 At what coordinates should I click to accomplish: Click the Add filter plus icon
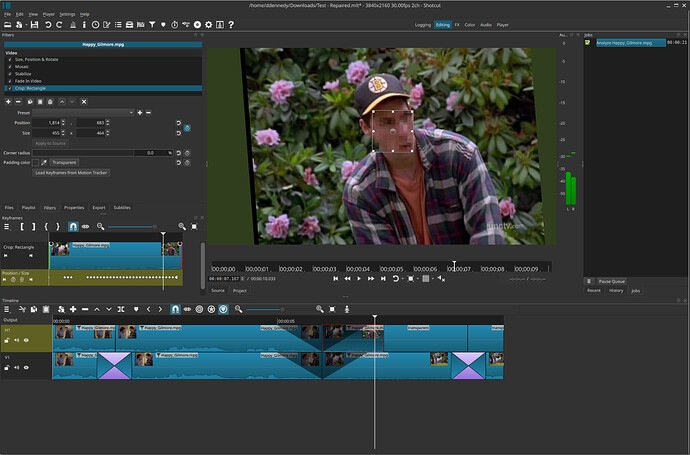click(x=8, y=102)
